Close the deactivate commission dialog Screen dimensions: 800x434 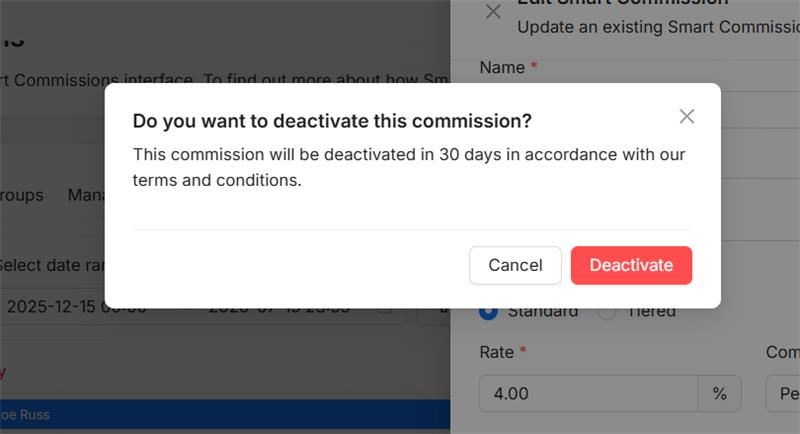[686, 116]
